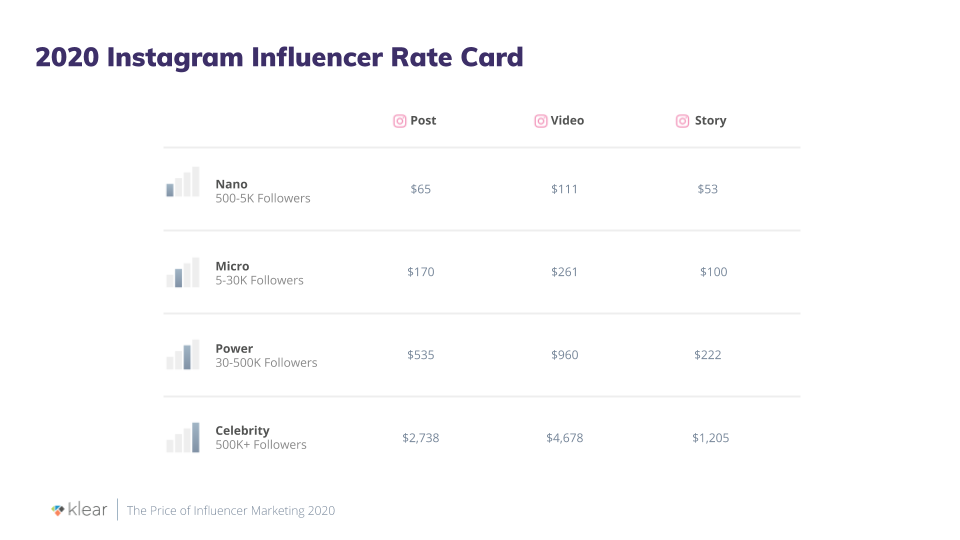This screenshot has height=540, width=960.
Task: Click the Micro tier bar chart icon
Action: click(x=183, y=272)
